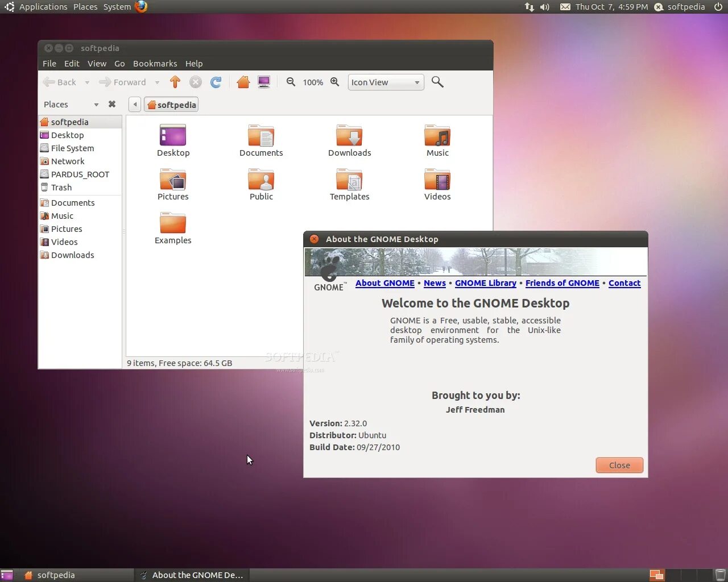Open the About GNOME link
The height and width of the screenshot is (582, 728).
coord(385,283)
